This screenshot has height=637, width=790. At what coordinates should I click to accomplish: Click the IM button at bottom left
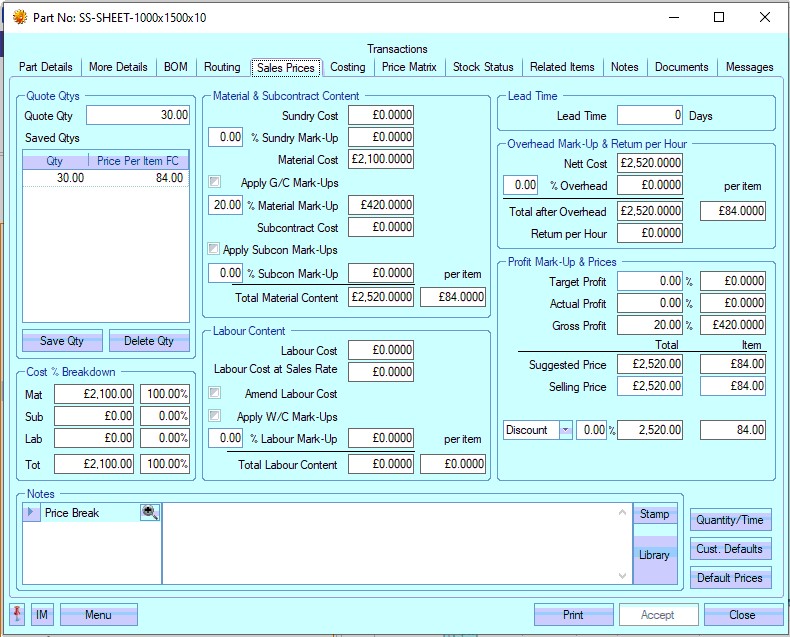tap(42, 615)
